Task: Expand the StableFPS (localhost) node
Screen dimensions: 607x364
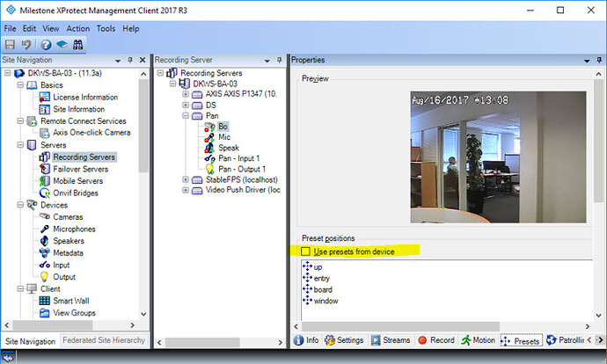Action: pos(185,179)
